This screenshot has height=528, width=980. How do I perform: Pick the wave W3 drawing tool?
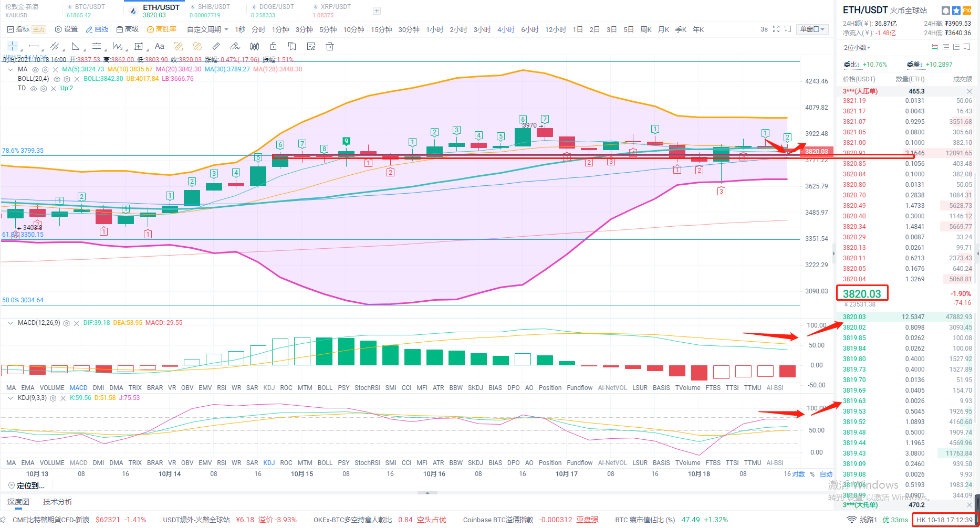point(118,46)
